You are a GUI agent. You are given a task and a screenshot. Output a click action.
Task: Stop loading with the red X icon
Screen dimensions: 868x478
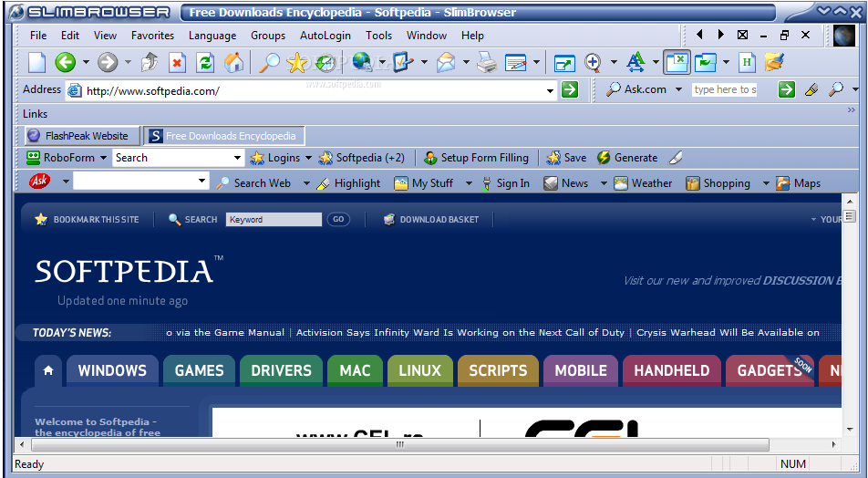(x=177, y=63)
